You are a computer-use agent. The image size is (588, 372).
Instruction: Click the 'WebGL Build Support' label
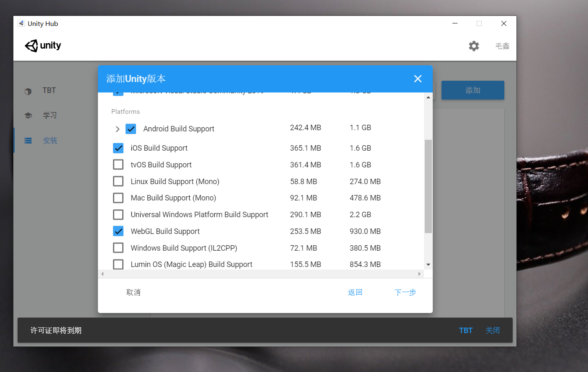pyautogui.click(x=165, y=231)
